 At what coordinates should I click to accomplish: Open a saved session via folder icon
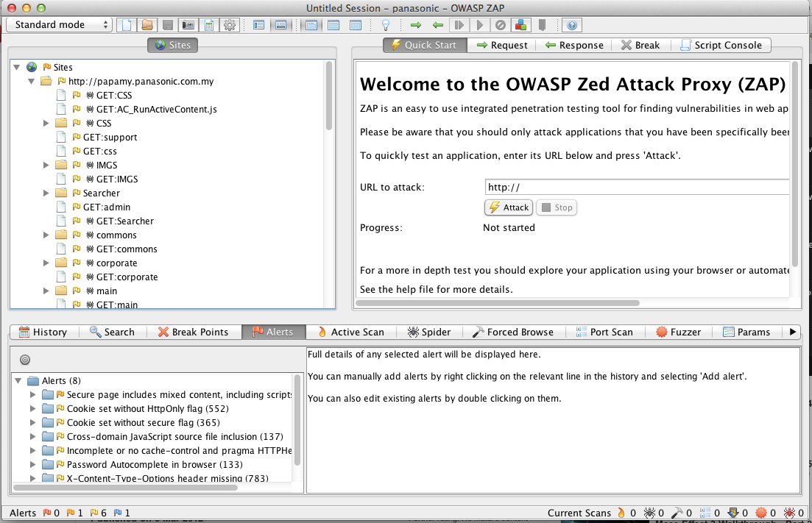[147, 25]
